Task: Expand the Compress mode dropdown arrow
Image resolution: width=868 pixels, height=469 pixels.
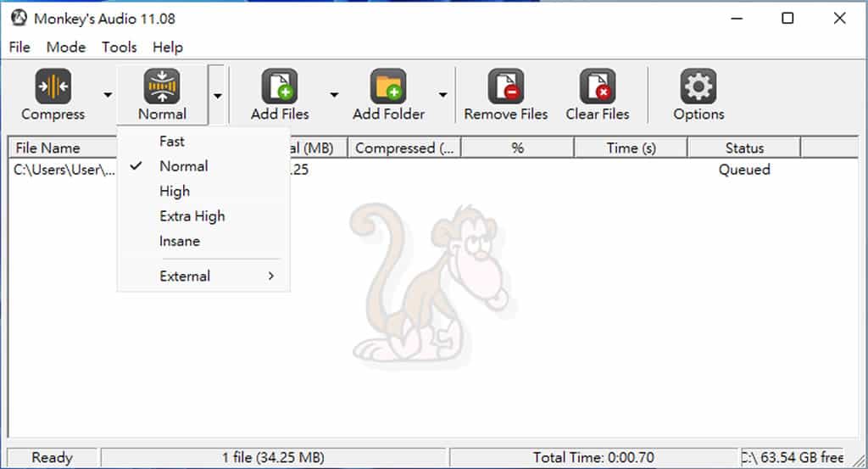Action: coord(108,95)
